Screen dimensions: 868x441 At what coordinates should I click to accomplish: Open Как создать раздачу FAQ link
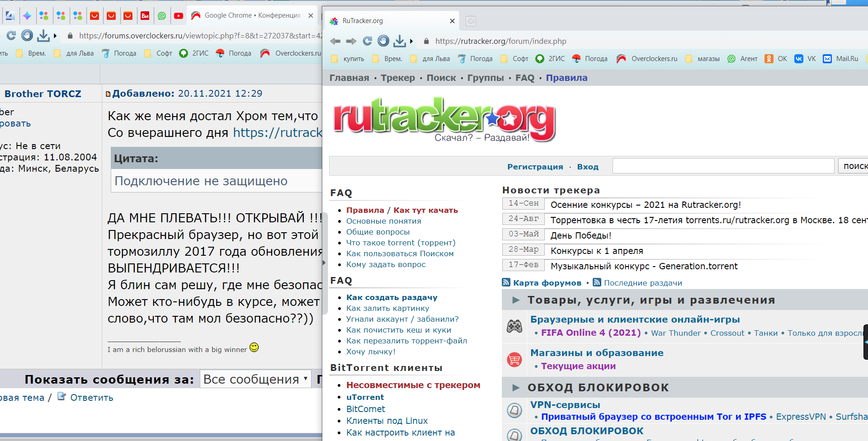pos(392,297)
